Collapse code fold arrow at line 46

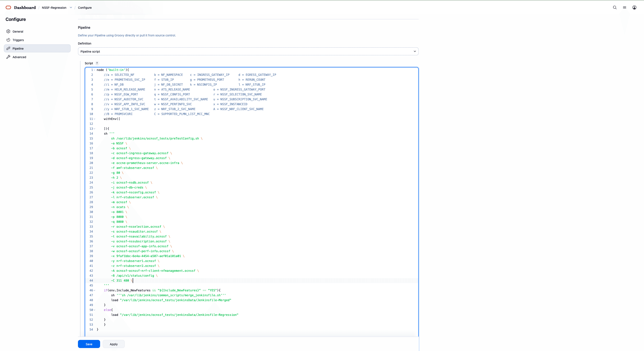click(x=95, y=291)
